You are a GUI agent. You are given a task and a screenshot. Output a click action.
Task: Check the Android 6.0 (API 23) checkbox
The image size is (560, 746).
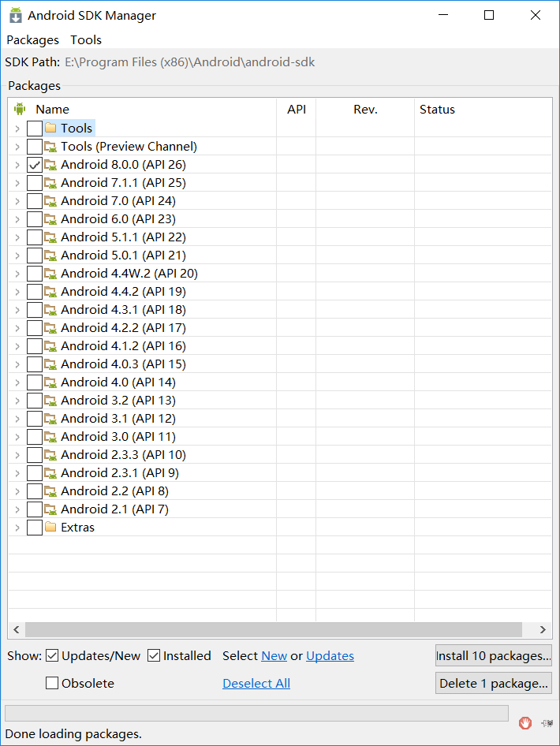point(35,219)
